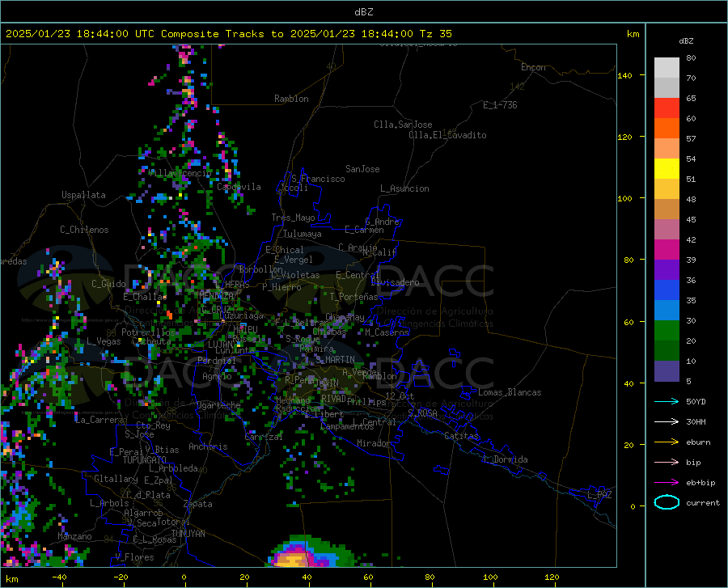
Task: Click the magenta eb+bip arrow icon
Action: point(667,483)
